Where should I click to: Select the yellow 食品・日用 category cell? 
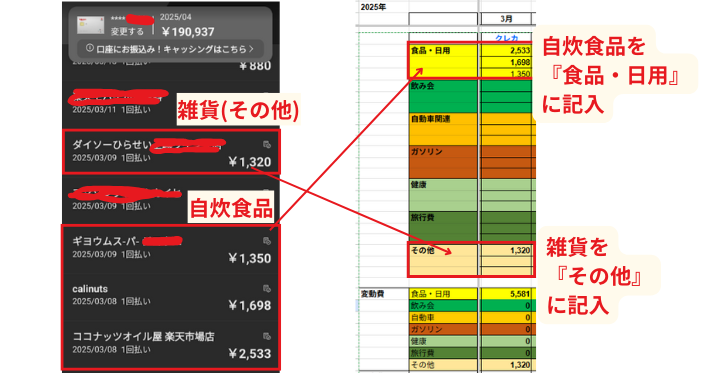443,61
